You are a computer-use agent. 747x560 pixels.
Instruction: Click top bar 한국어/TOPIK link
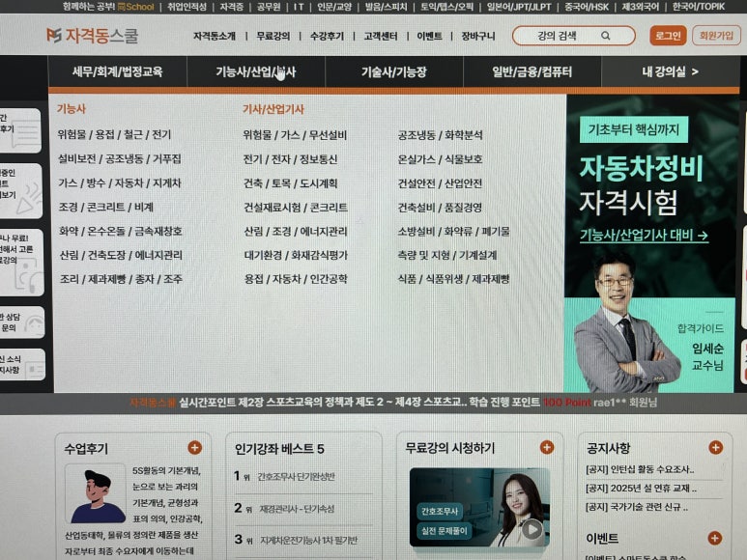coord(699,7)
